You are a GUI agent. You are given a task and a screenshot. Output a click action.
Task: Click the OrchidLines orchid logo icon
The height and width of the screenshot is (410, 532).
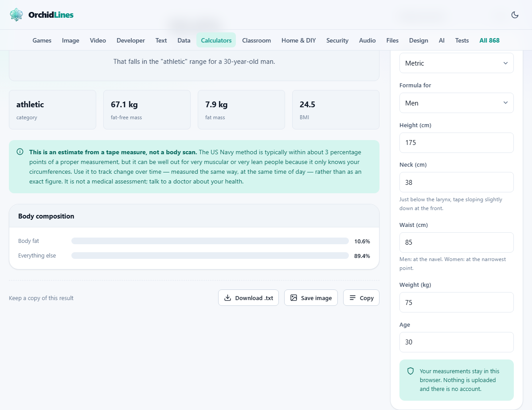(x=16, y=15)
